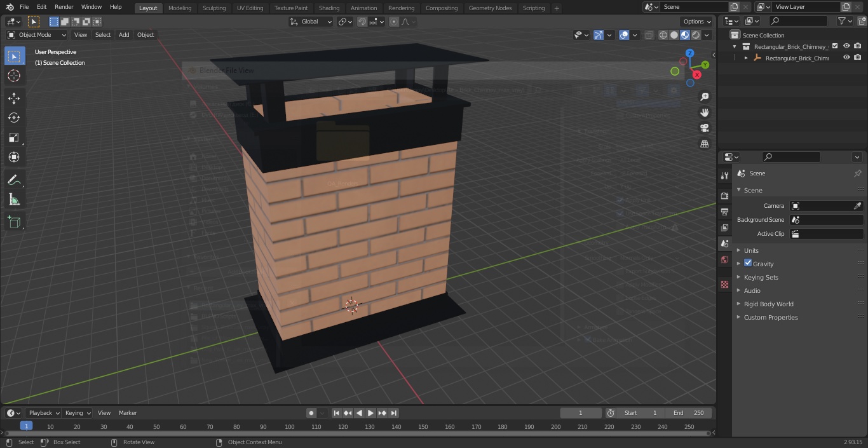This screenshot has height=448, width=868.
Task: Select the Add Cube tool
Action: tap(14, 222)
